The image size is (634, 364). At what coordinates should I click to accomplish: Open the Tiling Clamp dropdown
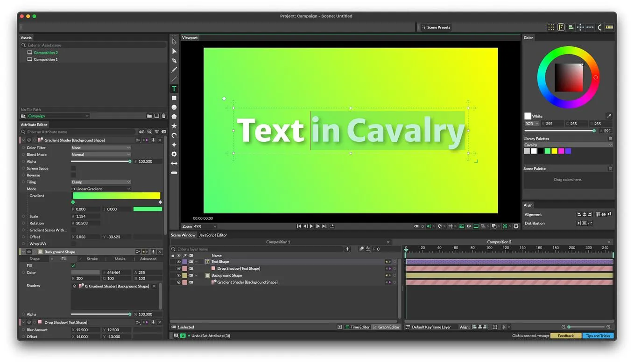click(x=100, y=182)
